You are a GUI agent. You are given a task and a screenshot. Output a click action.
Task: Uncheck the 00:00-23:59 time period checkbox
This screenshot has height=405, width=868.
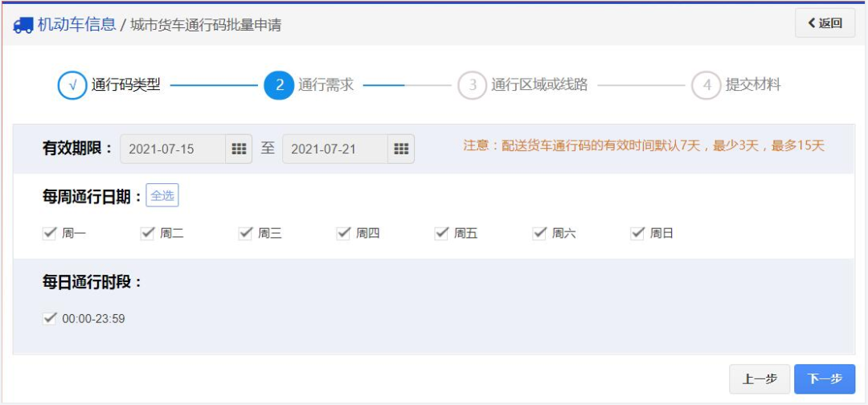pos(50,319)
